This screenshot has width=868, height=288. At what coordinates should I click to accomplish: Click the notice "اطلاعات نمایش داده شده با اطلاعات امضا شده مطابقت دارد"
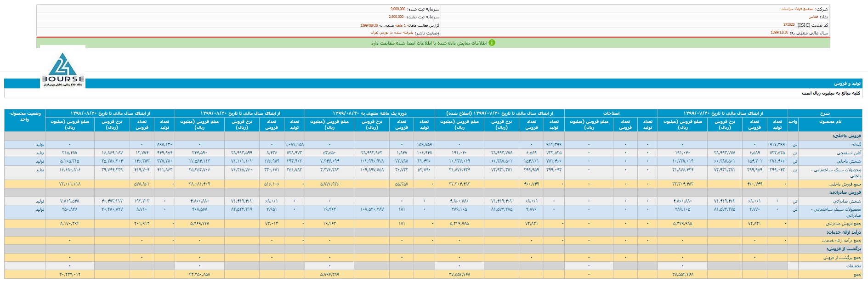[x=429, y=43]
